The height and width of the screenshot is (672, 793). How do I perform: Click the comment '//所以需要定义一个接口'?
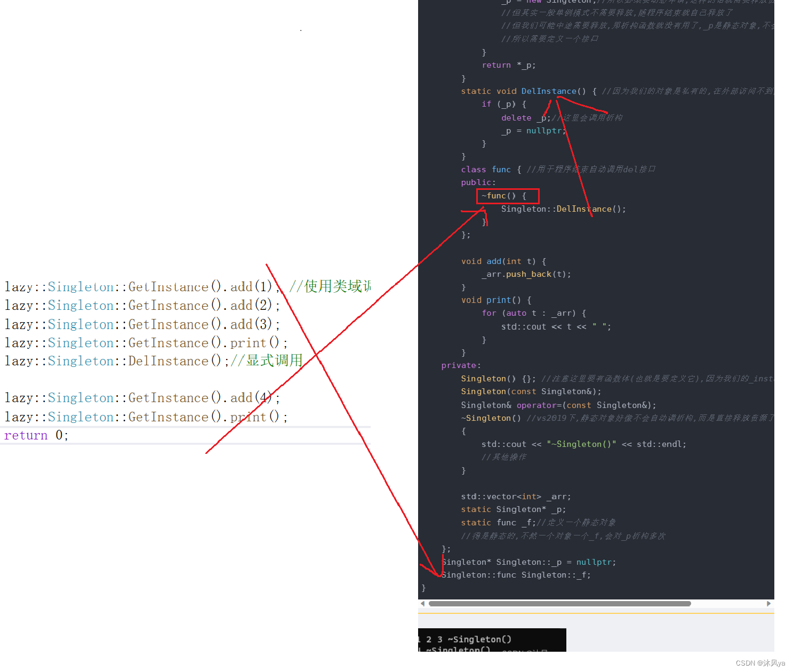(550, 39)
